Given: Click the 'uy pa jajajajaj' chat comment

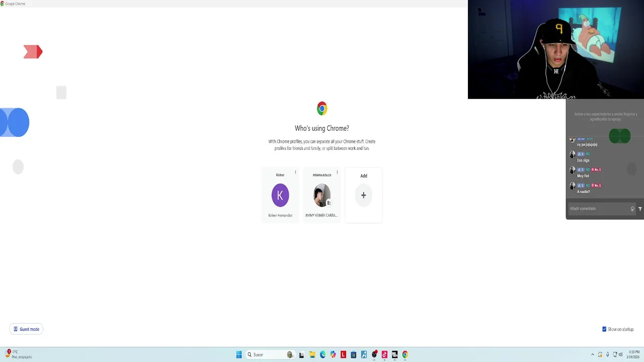Looking at the screenshot, I should [x=587, y=144].
